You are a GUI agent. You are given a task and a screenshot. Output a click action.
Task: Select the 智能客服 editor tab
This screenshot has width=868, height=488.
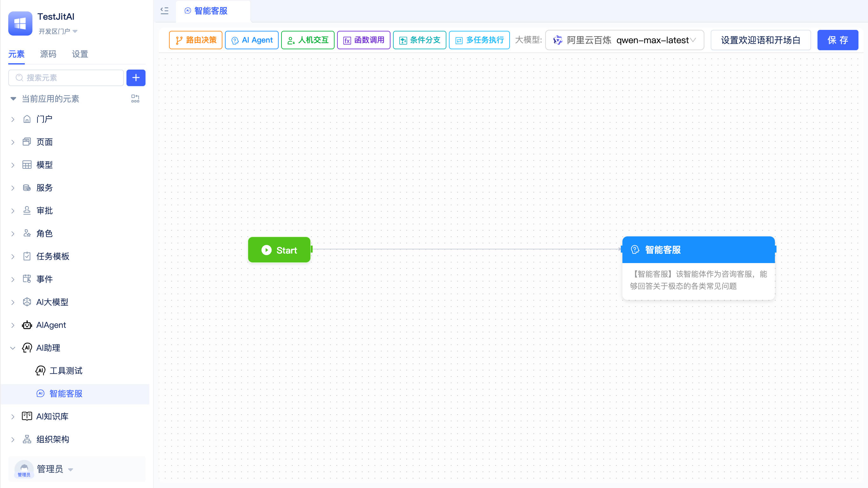(213, 11)
